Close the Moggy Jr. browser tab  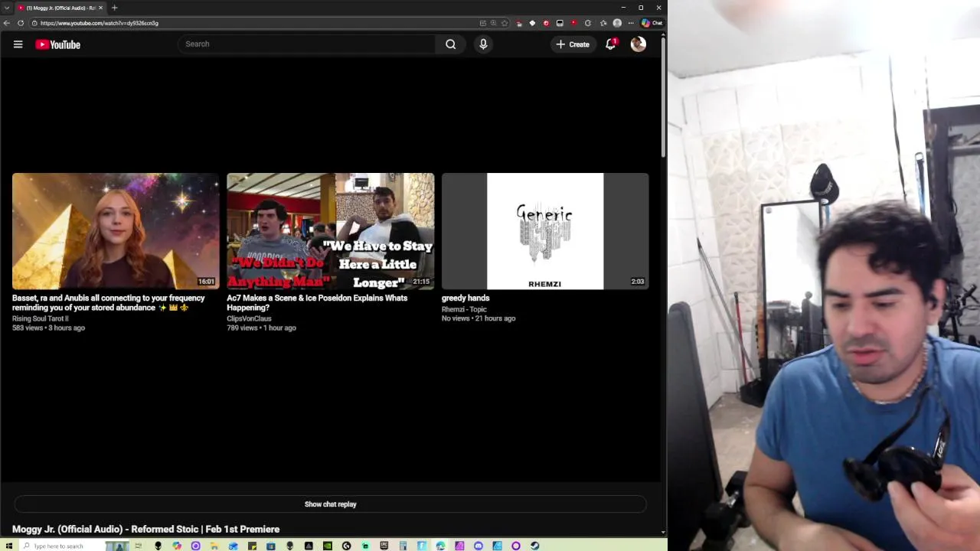pyautogui.click(x=100, y=8)
